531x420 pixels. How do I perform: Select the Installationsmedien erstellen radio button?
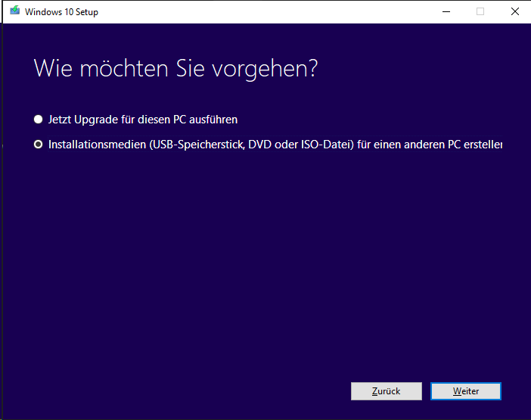pos(39,145)
